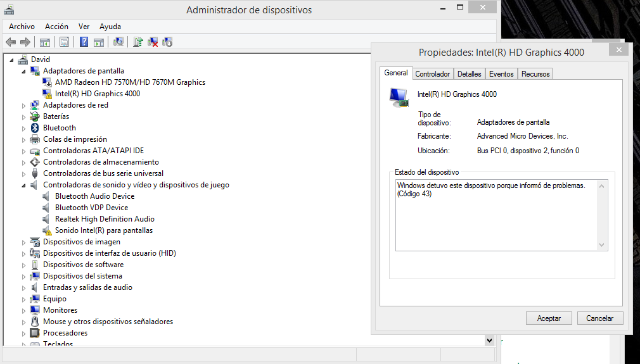Expand Adaptadores de red category

tap(23, 106)
